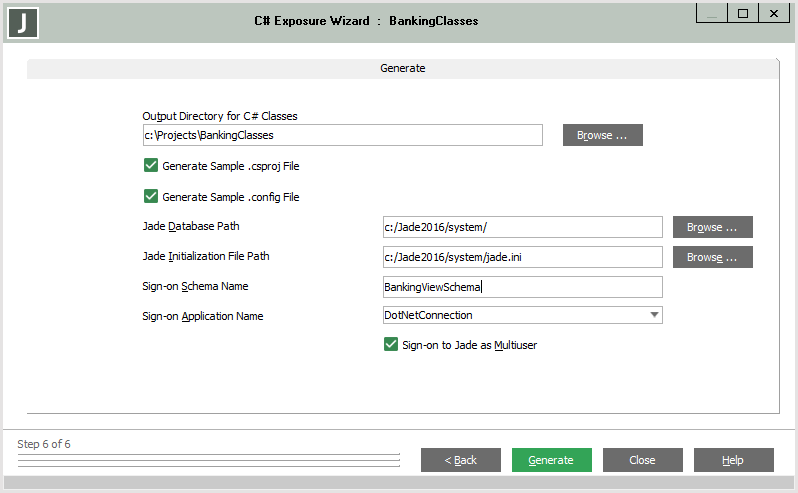Click the Sign-on Schema Name field

[x=522, y=287]
